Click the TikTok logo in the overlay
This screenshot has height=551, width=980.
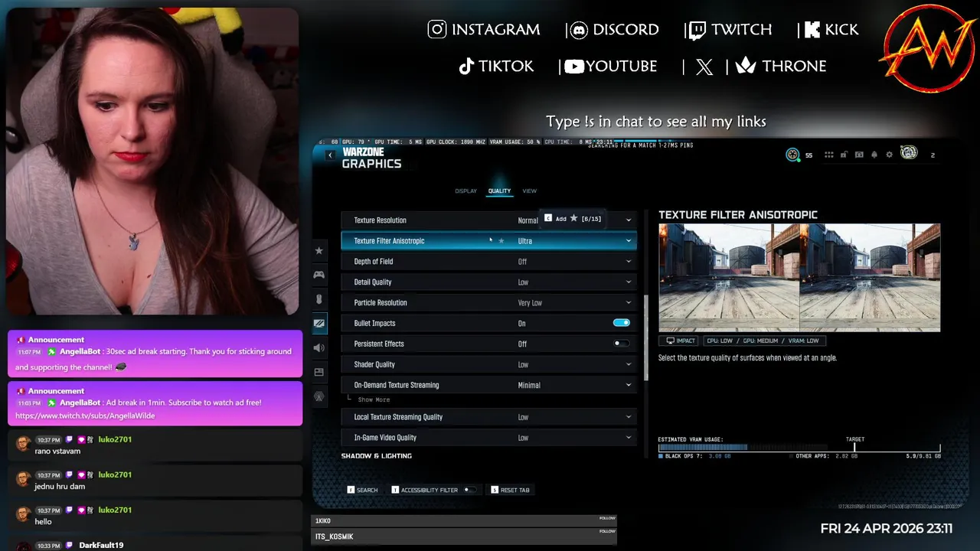coord(466,67)
